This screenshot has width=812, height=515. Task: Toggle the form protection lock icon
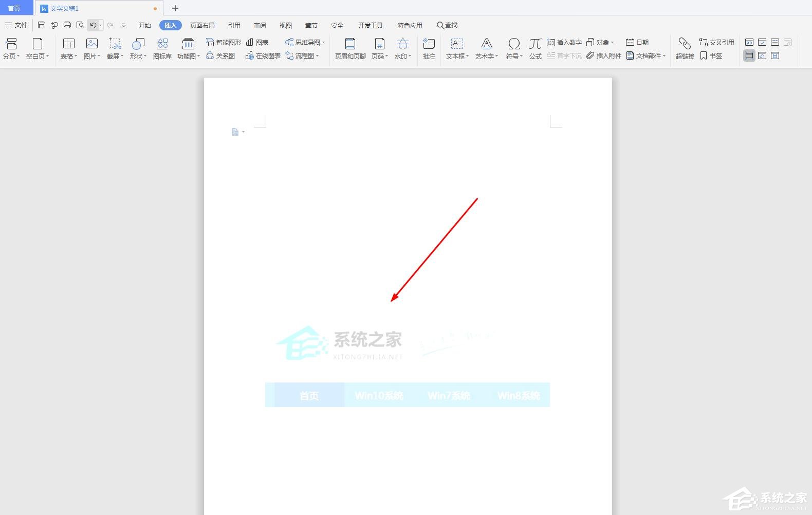click(x=775, y=56)
